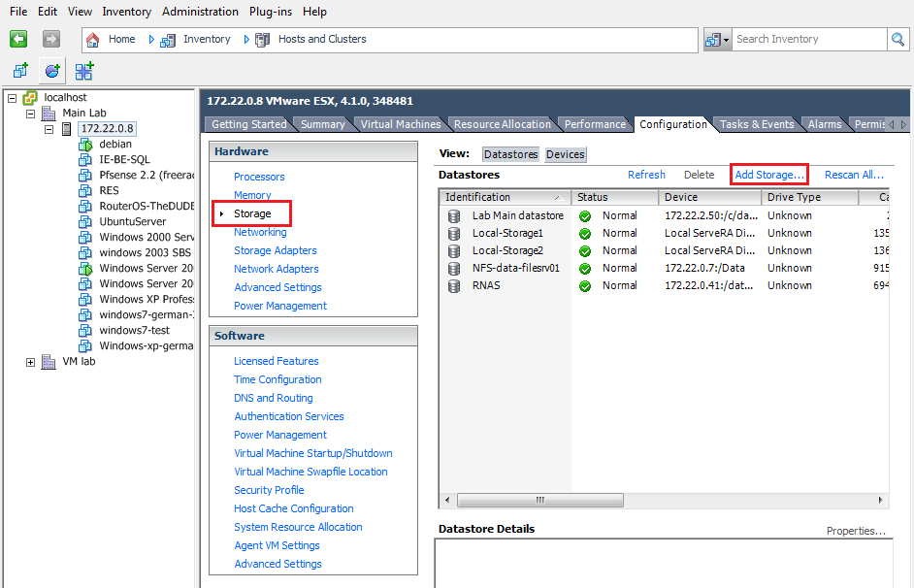Viewport: 914px width, 588px height.
Task: Select the host icon for 172.22.0.8
Action: pos(65,128)
